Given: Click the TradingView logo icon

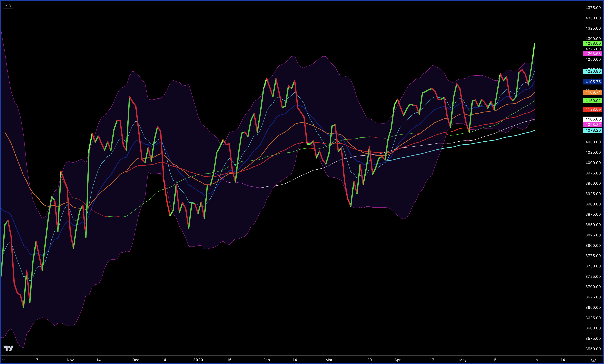Looking at the screenshot, I should pyautogui.click(x=8, y=348).
